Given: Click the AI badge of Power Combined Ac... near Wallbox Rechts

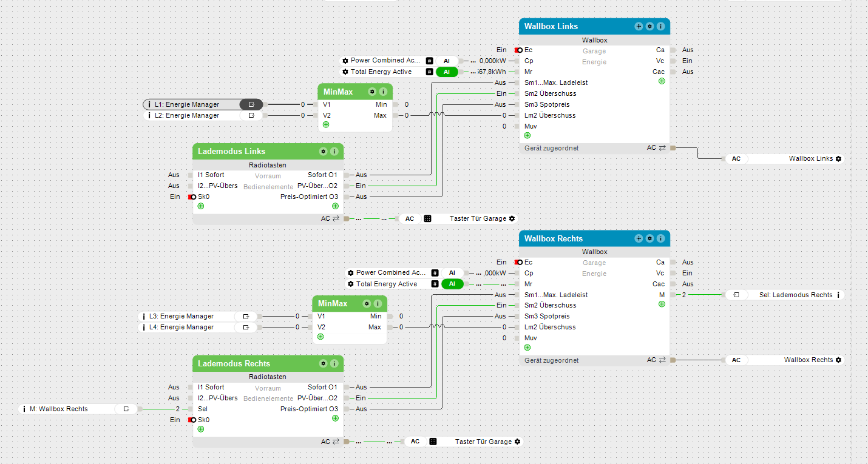Looking at the screenshot, I should click(x=452, y=273).
